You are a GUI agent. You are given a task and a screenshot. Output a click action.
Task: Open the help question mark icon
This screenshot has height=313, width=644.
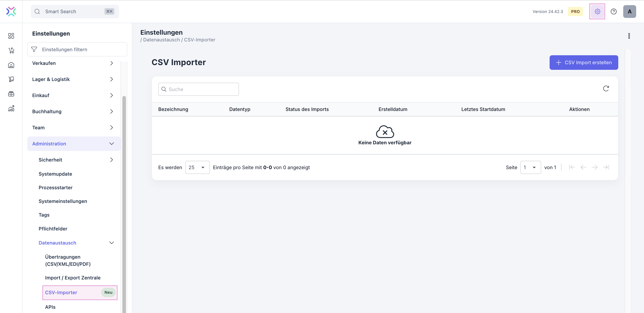(614, 11)
